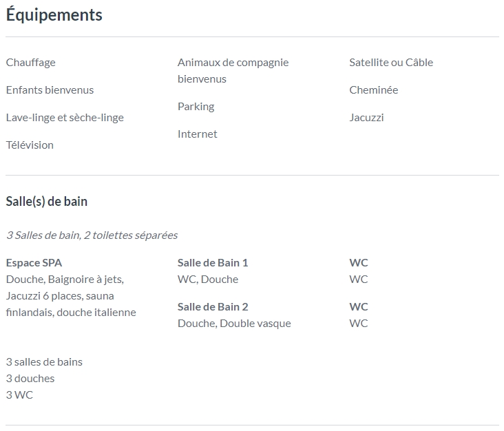Screen dimensions: 504x431
Task: Select the Parking amenity
Action: point(196,107)
